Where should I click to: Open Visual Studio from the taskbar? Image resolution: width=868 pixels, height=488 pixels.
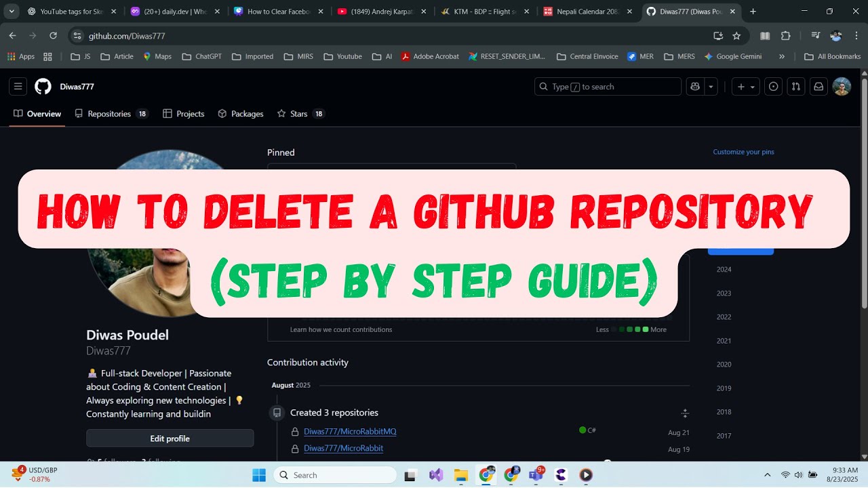(x=436, y=475)
